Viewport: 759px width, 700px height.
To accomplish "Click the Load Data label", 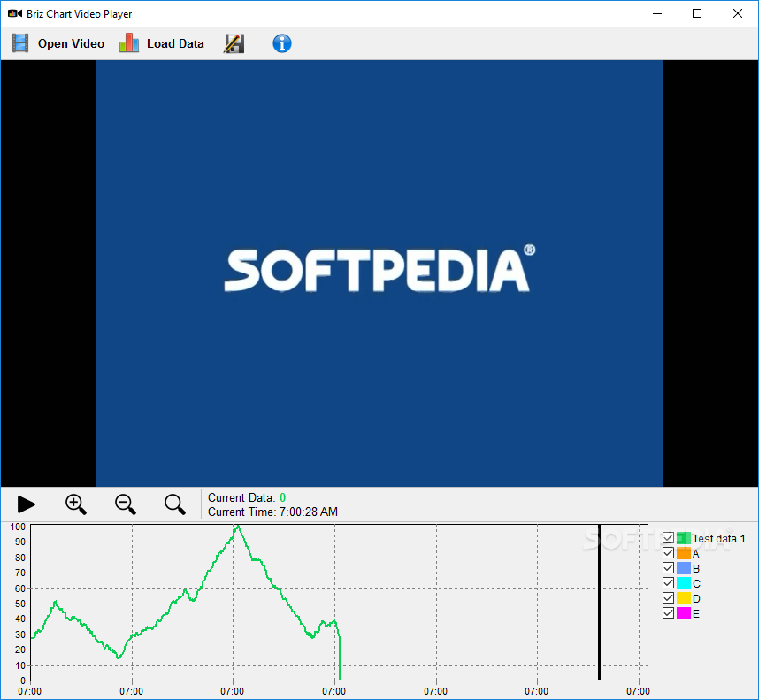I will 175,44.
